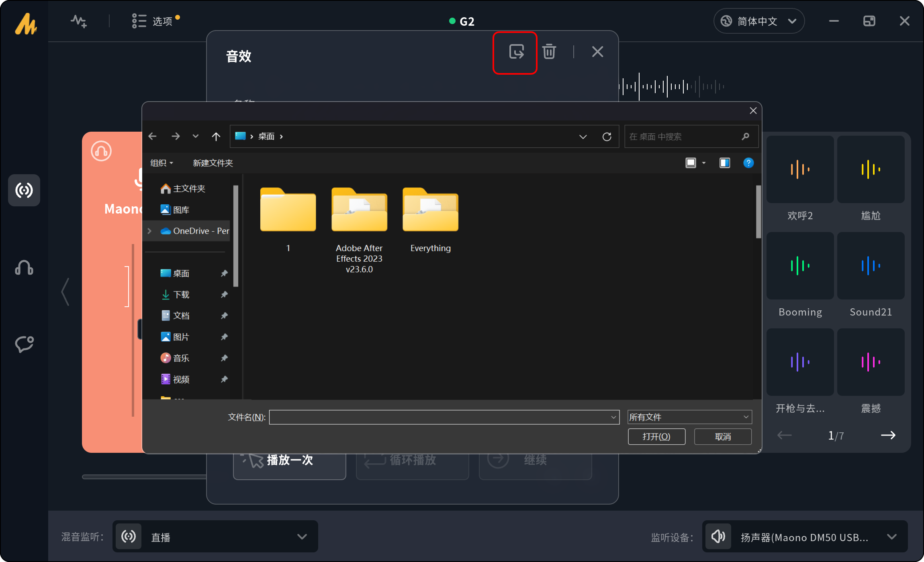Refresh the desktop folder listing
Image resolution: width=924 pixels, height=562 pixels.
pos(607,137)
